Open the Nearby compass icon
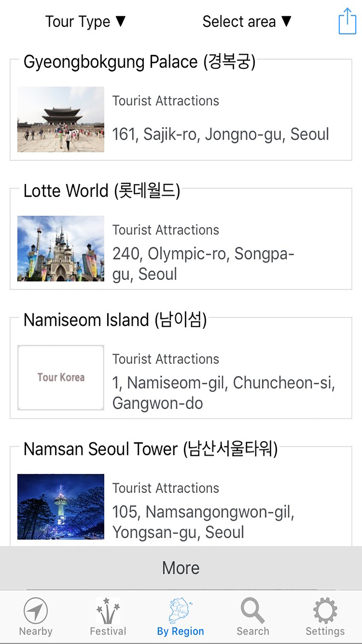 click(x=36, y=610)
